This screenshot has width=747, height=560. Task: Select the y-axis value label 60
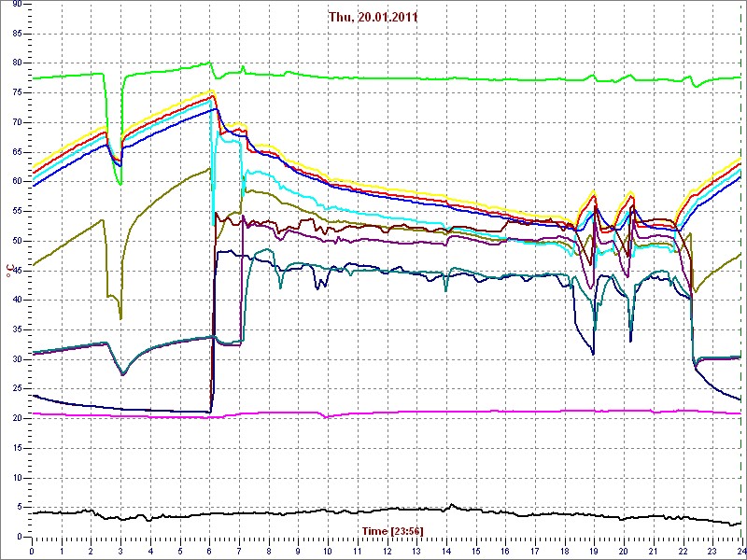pos(17,181)
